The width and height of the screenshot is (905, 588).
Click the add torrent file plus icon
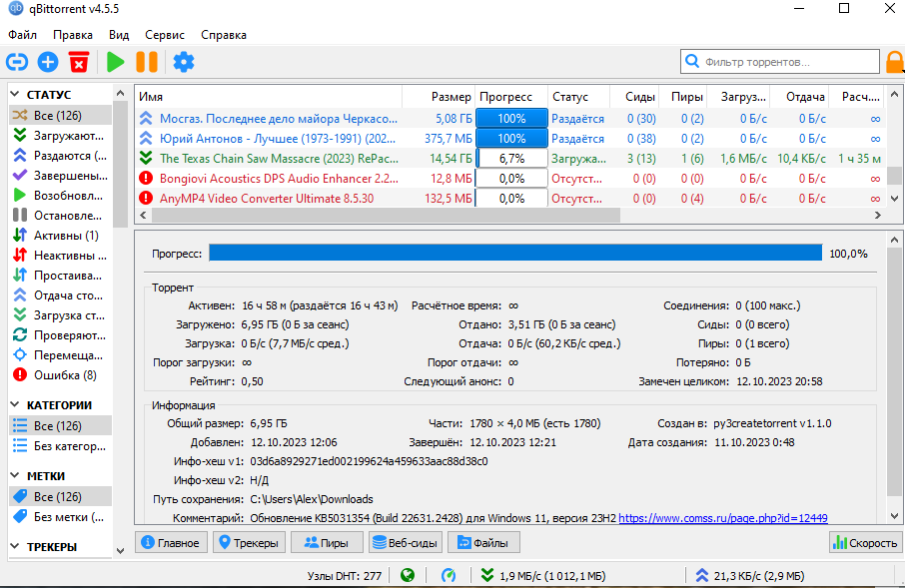(48, 62)
